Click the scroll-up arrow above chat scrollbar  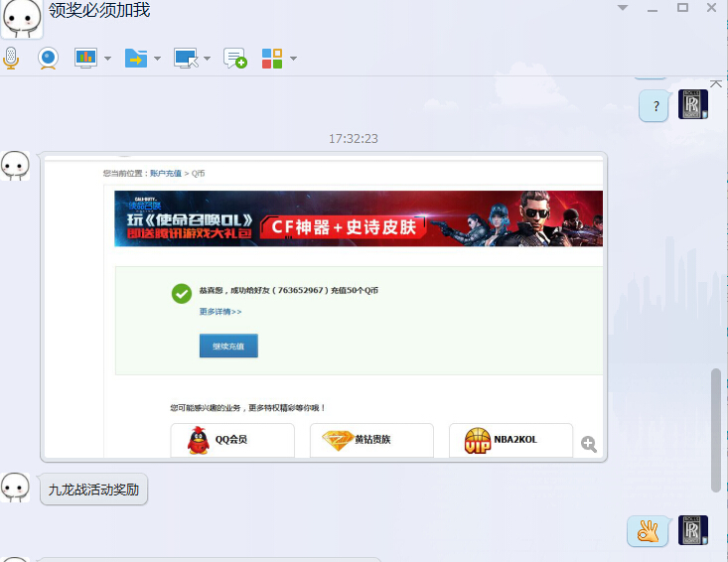coord(715,84)
